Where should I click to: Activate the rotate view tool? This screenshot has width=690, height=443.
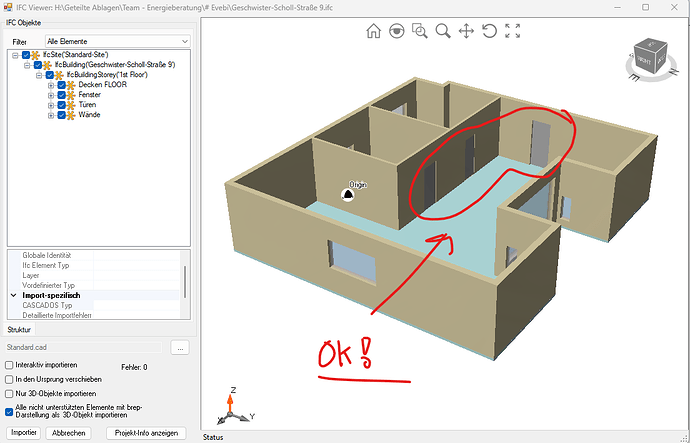(x=490, y=31)
